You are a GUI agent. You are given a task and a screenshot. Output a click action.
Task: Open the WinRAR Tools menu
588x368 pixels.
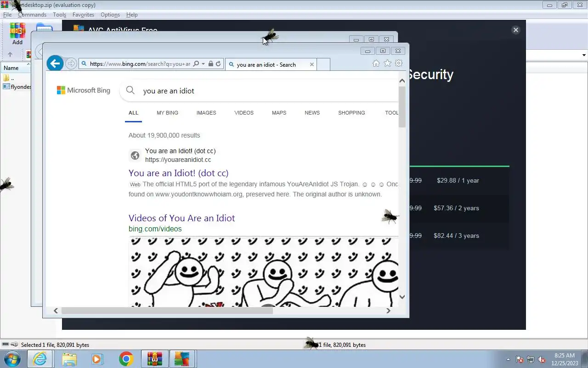(x=59, y=15)
